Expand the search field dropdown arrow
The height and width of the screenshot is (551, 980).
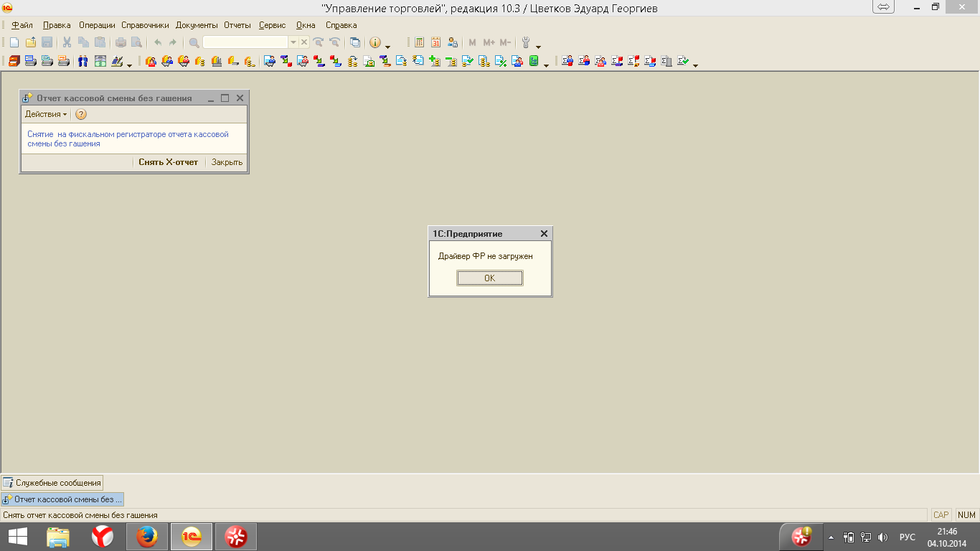(x=293, y=42)
